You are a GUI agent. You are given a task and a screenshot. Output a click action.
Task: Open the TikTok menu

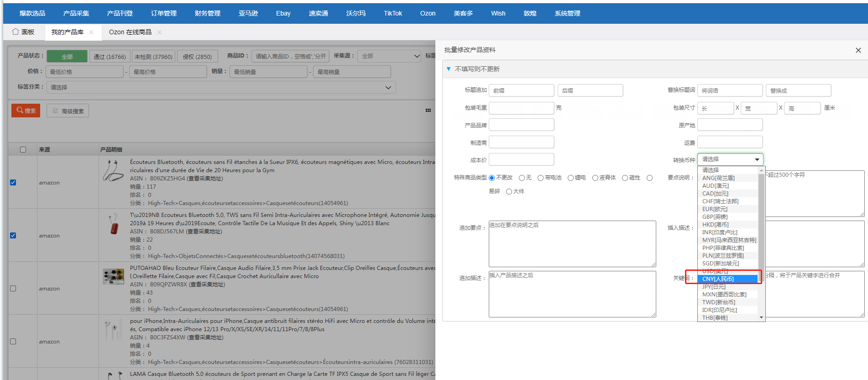(393, 13)
